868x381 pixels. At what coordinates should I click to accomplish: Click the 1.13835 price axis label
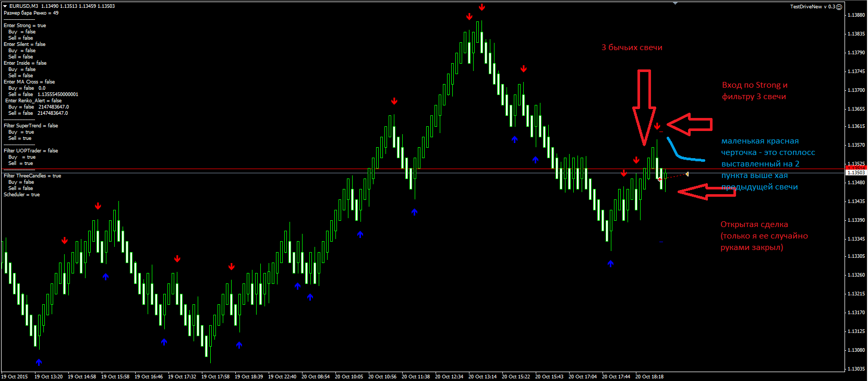pos(857,34)
